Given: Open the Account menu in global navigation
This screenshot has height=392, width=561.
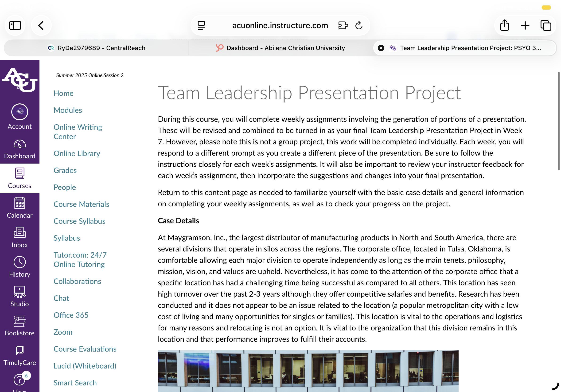Looking at the screenshot, I should 19,117.
